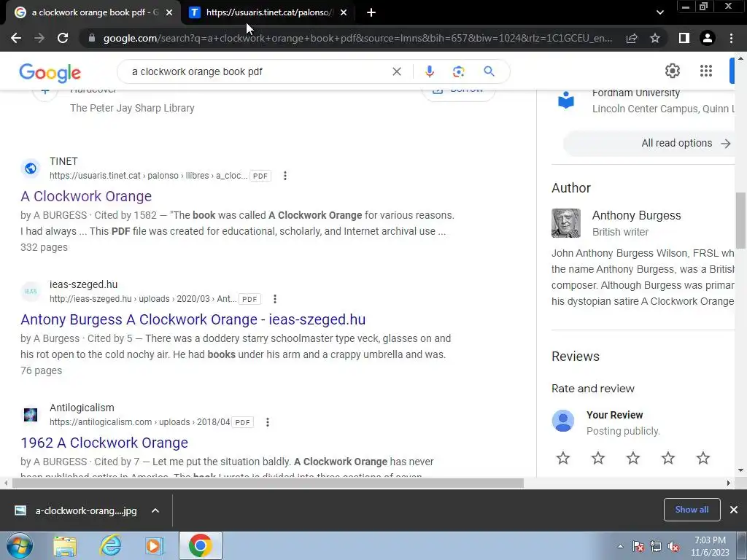Click the forward navigation arrow

coord(39,38)
